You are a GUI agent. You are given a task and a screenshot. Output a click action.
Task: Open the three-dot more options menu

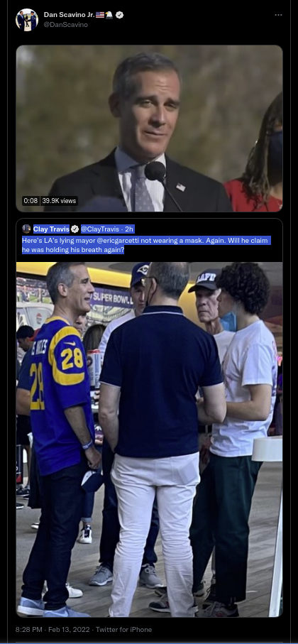click(278, 15)
